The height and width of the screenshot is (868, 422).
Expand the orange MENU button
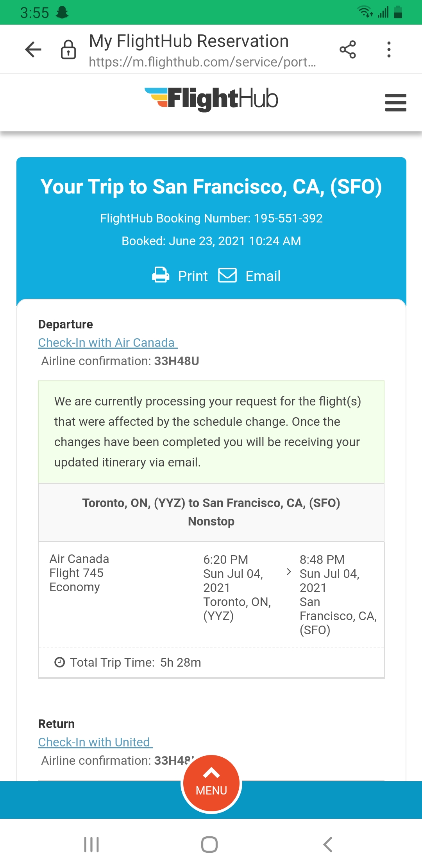(211, 782)
